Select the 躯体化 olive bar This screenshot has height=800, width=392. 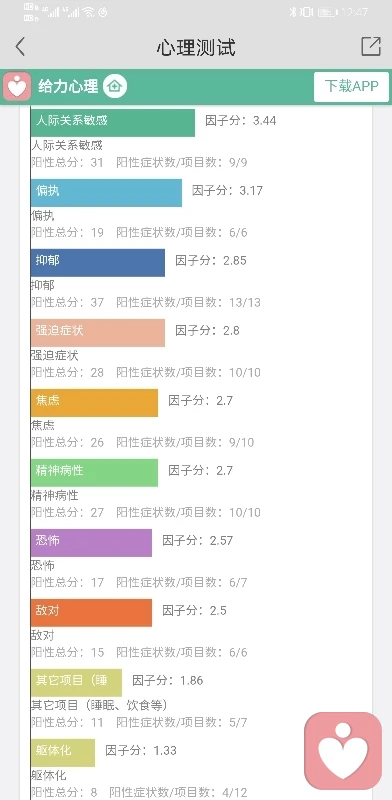point(63,752)
